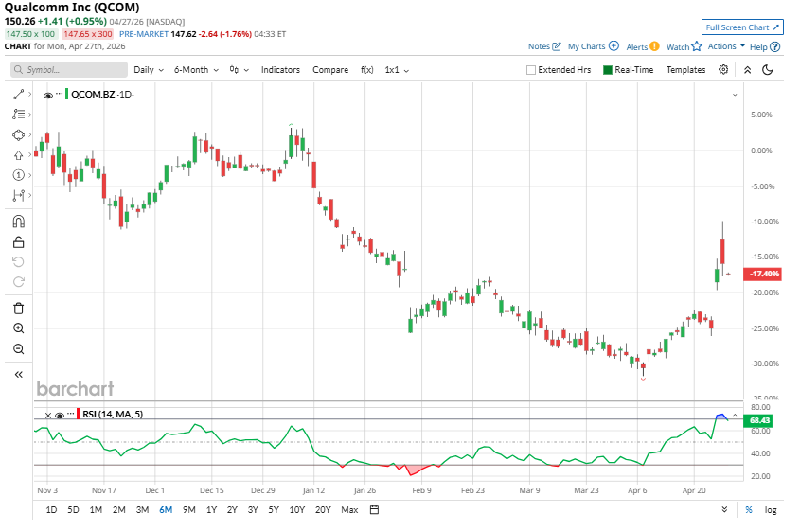
Task: Enable the Extended Hrs checkbox
Action: pyautogui.click(x=532, y=70)
